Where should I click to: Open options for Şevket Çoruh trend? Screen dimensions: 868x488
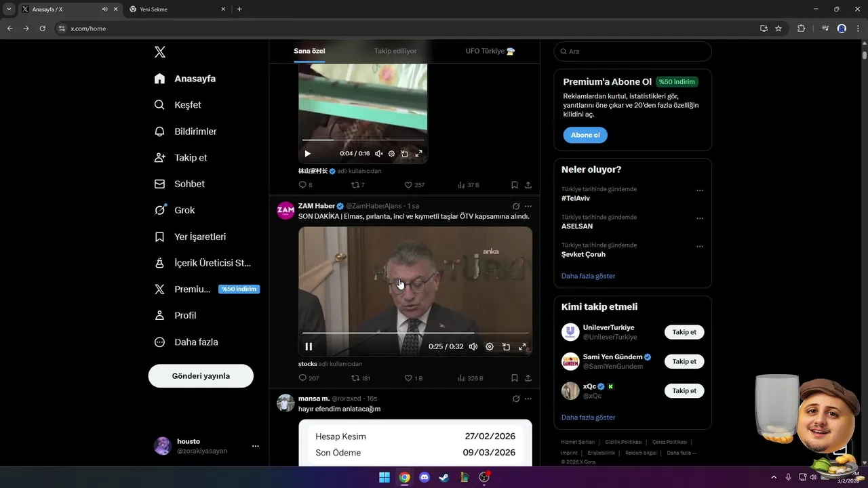pyautogui.click(x=700, y=247)
